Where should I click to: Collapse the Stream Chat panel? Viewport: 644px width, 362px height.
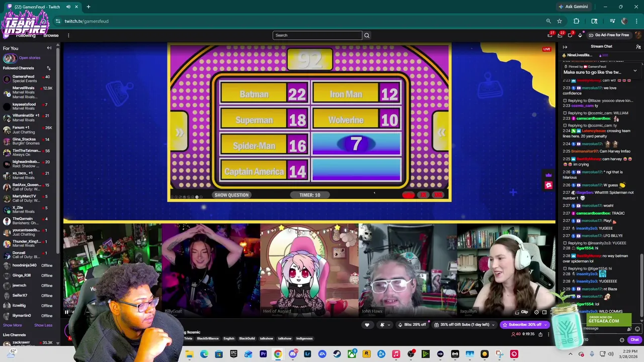pyautogui.click(x=565, y=47)
